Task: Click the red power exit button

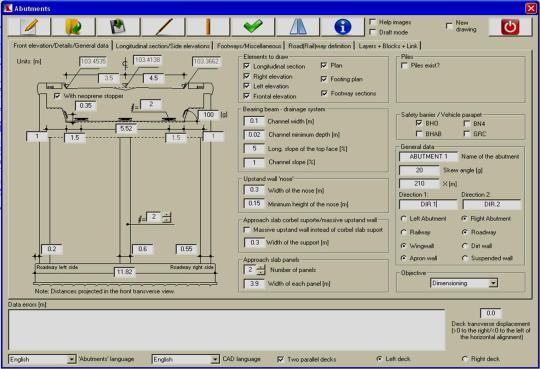Action: click(x=510, y=27)
